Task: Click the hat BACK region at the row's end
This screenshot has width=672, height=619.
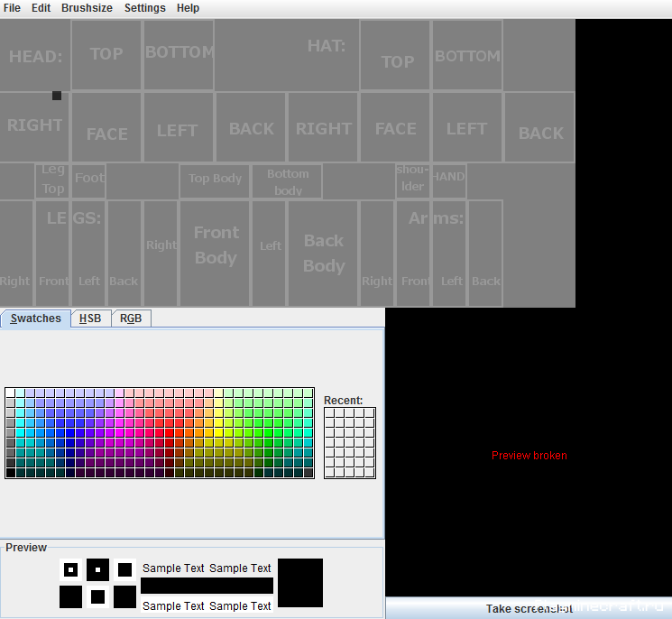Action: pyautogui.click(x=539, y=127)
